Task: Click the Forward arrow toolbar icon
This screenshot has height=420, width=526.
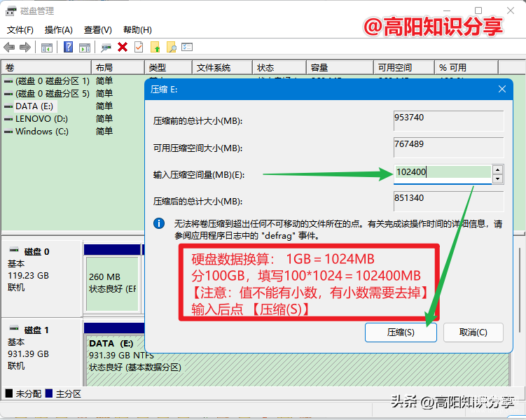Action: [25, 48]
